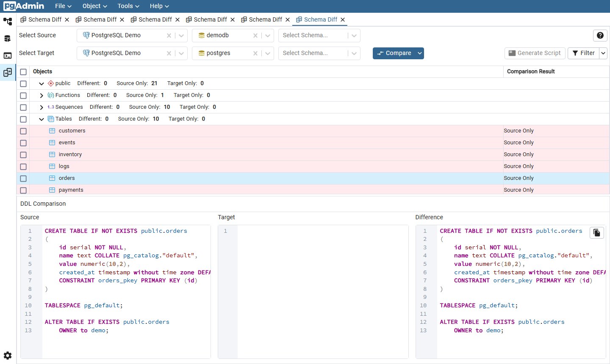Viewport: 610px width, 364px height.
Task: Open the Help menu
Action: (159, 6)
